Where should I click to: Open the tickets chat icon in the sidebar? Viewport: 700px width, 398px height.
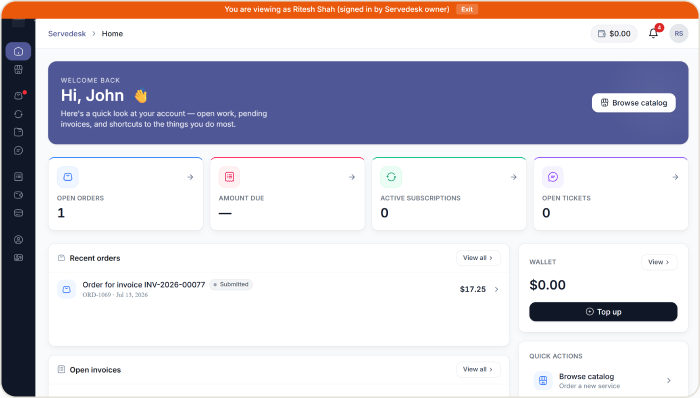18,150
